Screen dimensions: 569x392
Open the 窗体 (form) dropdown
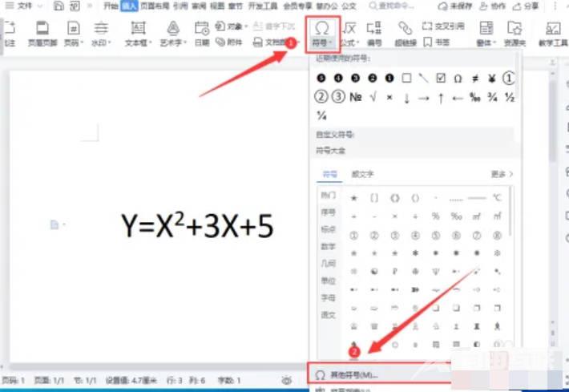(486, 34)
